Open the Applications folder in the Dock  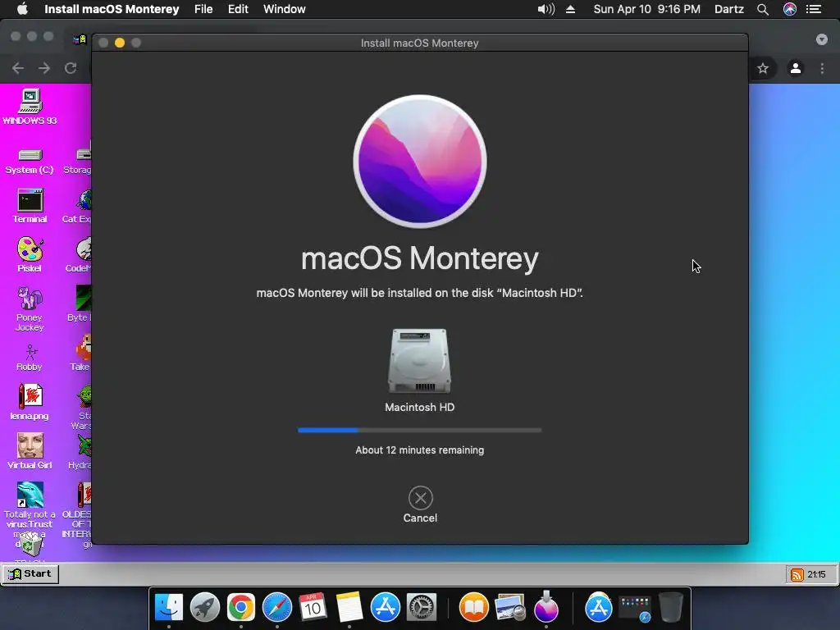[598, 607]
